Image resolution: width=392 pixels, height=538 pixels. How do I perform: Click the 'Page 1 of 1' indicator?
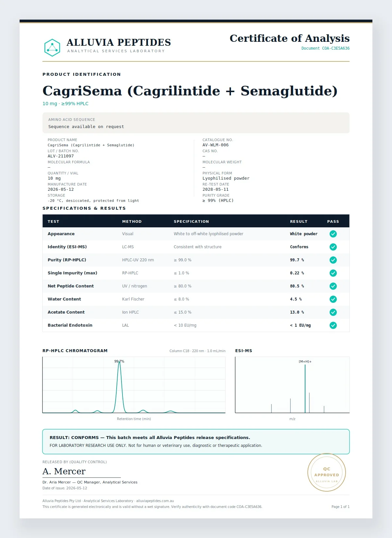(x=340, y=507)
